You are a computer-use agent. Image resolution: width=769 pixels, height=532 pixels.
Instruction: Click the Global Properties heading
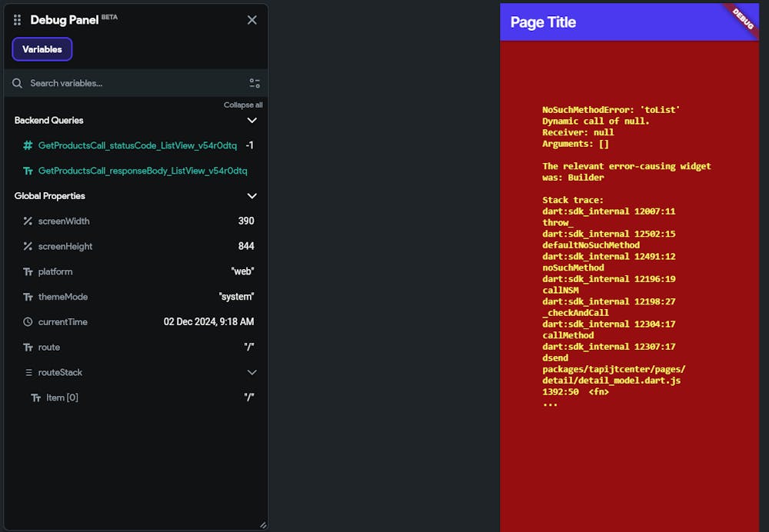[49, 196]
